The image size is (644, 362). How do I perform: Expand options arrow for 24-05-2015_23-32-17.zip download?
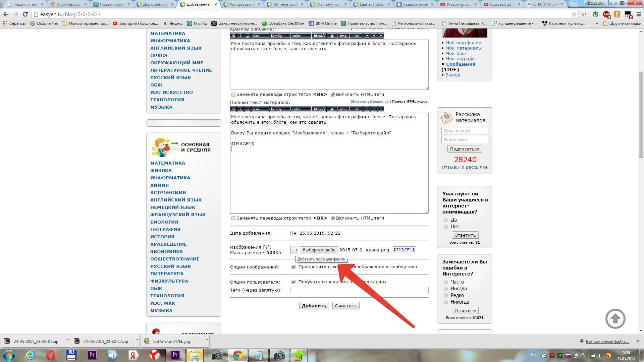pos(137,341)
